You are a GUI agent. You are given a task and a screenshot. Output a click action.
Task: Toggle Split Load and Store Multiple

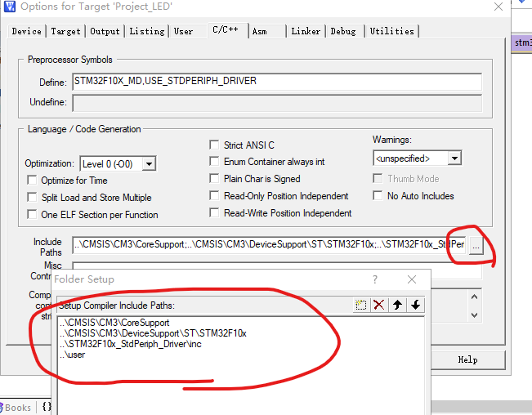click(32, 198)
